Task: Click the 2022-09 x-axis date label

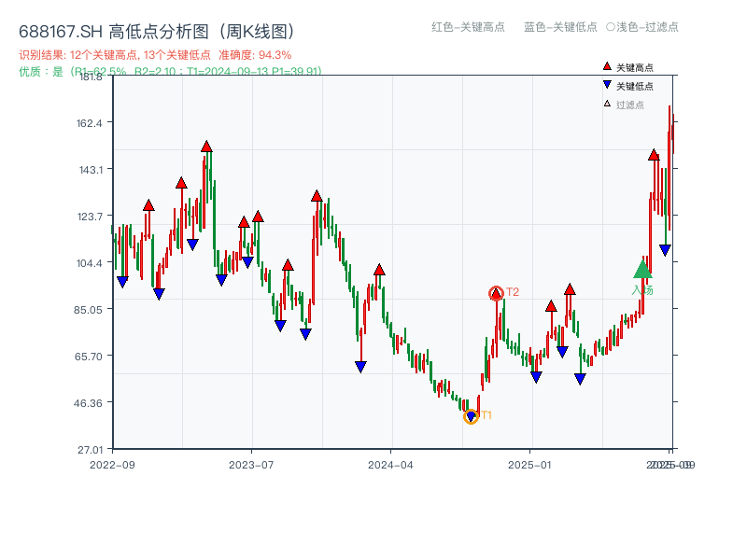Action: click(112, 463)
